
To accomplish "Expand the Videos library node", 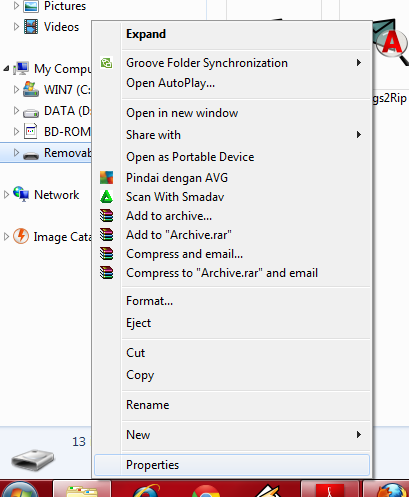I will tap(16, 26).
